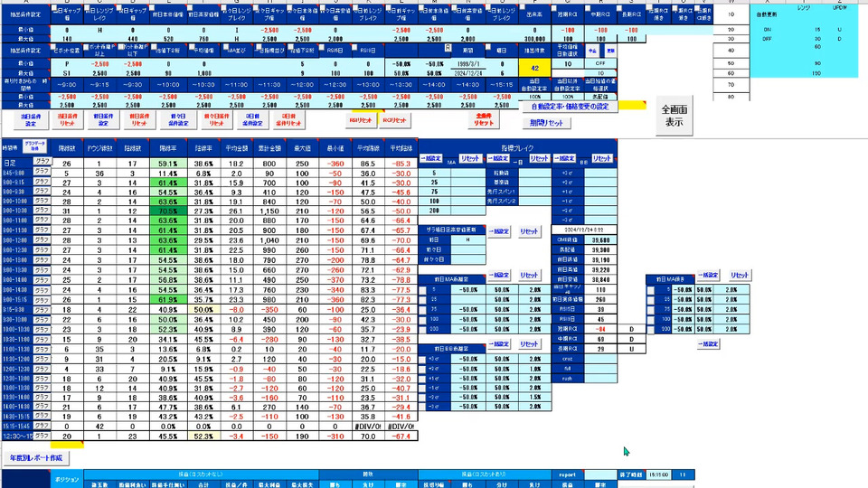Viewport: 868px width, 488px height.
Task: Open the グラフ button in the 15:15-15:45 row
Action: pyautogui.click(x=42, y=426)
